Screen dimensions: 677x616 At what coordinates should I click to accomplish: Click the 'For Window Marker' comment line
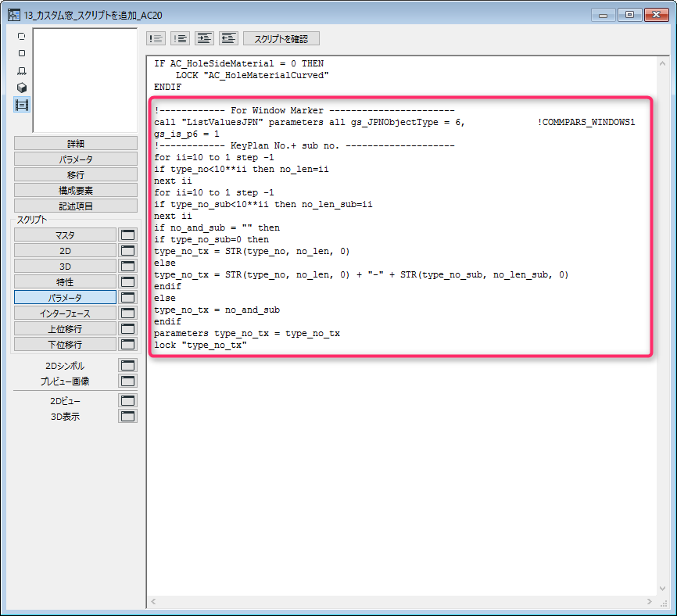point(304,110)
